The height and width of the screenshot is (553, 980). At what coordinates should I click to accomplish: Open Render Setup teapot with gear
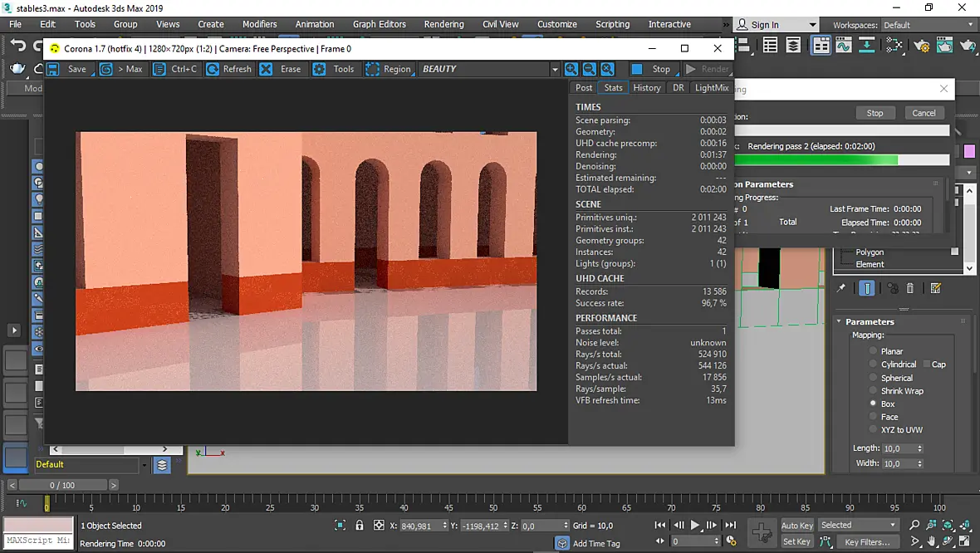pyautogui.click(x=922, y=46)
